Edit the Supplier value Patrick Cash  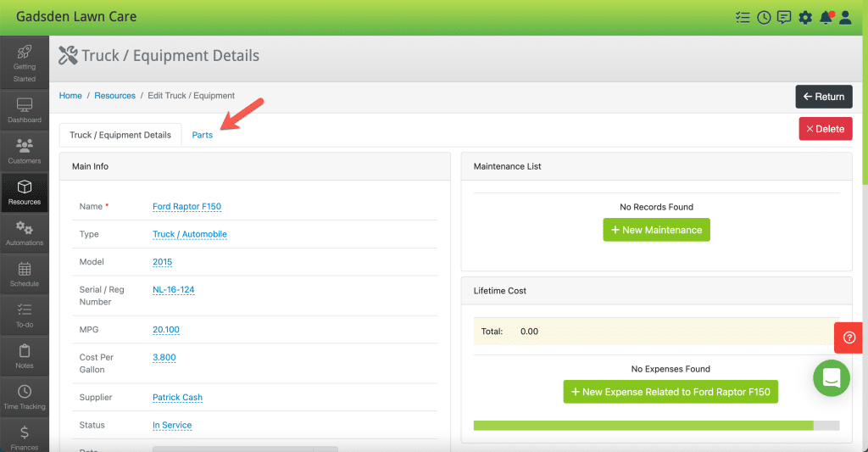coord(177,397)
